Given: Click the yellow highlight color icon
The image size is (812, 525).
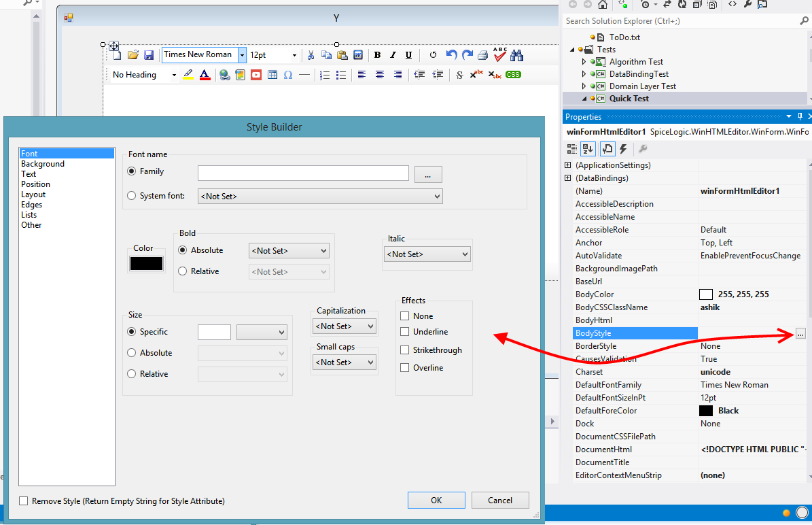Looking at the screenshot, I should [188, 75].
